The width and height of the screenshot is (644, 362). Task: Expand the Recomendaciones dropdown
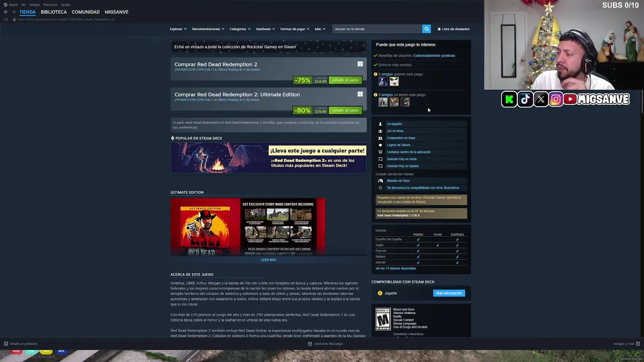tap(208, 29)
